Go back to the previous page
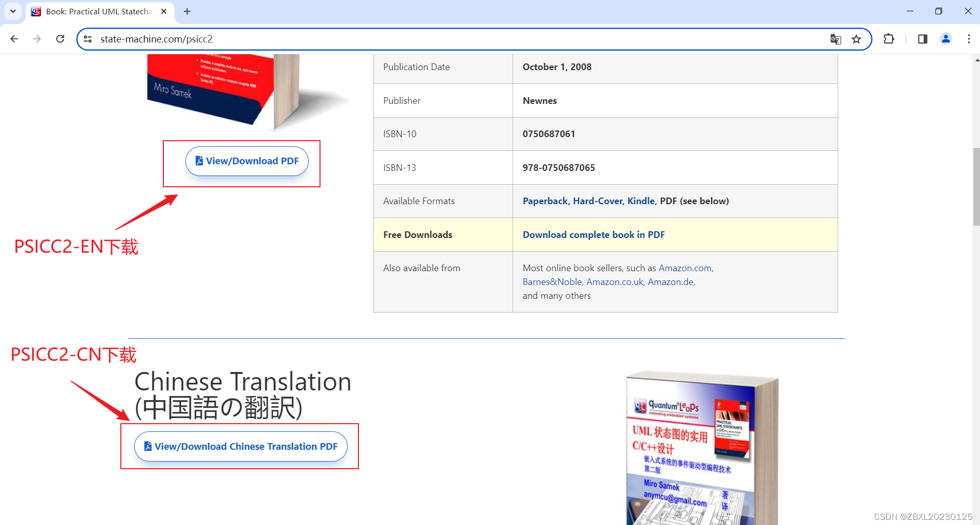Screen dimensions: 980x525 (x=14, y=39)
